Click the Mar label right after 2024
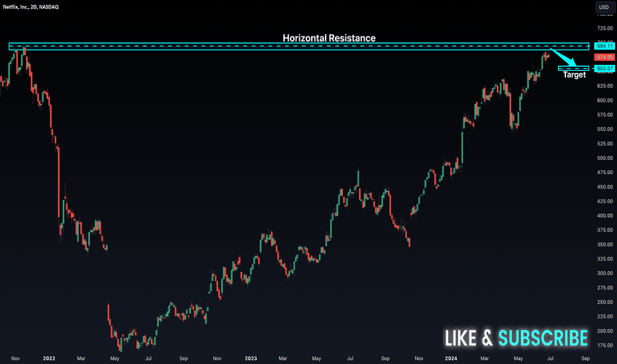Image resolution: width=617 pixels, height=364 pixels. [x=485, y=359]
